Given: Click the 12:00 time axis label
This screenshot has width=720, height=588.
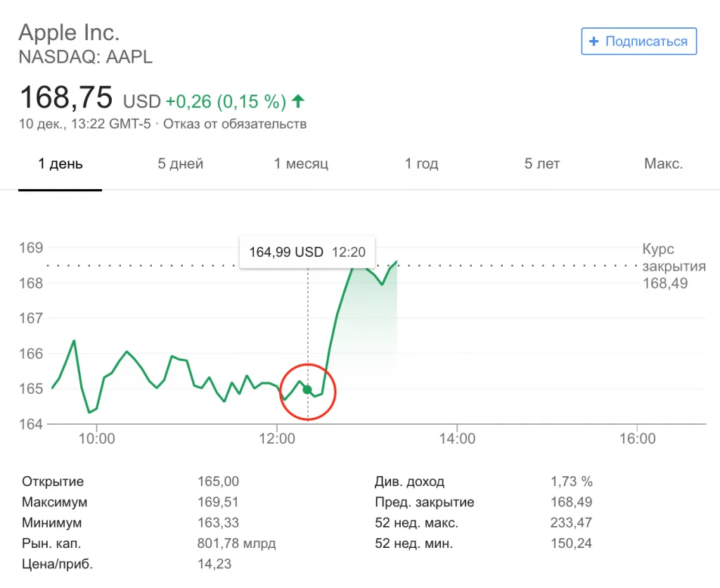Looking at the screenshot, I should 277,439.
